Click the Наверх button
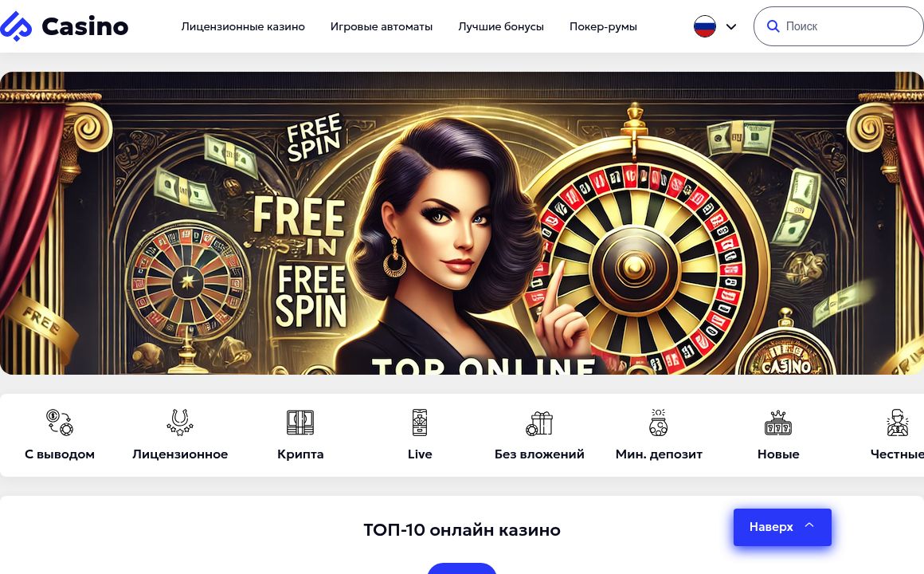Screen dimensions: 924x574 click(782, 527)
